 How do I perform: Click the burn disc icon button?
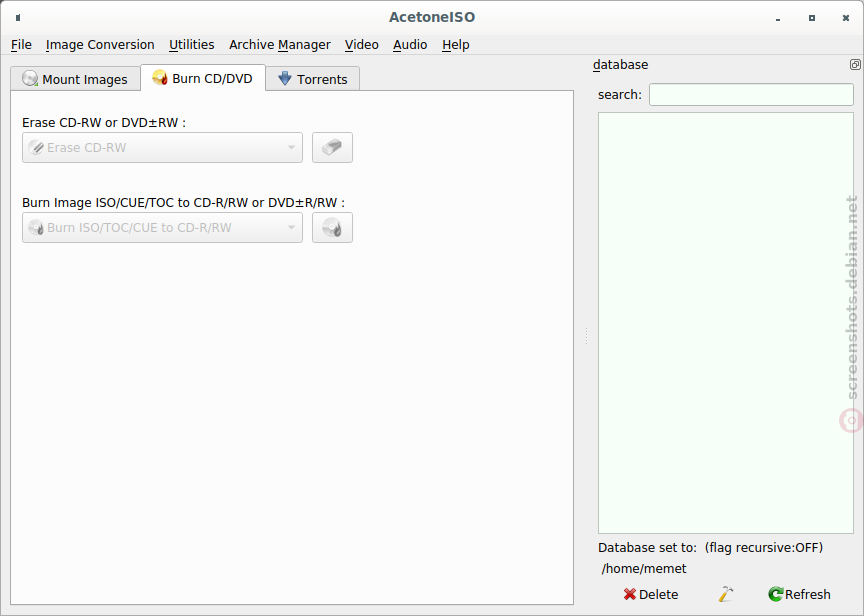pos(332,228)
